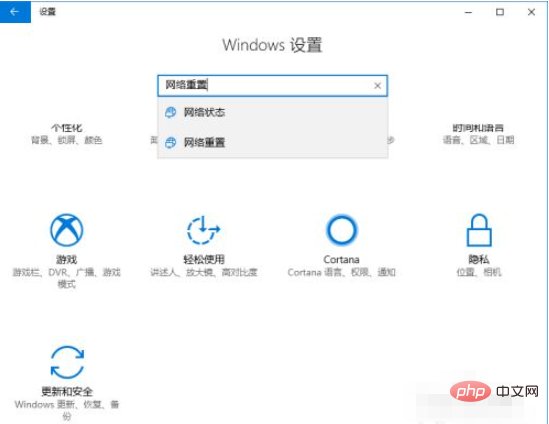Open the Cortana circle icon
549x424 pixels.
(341, 230)
